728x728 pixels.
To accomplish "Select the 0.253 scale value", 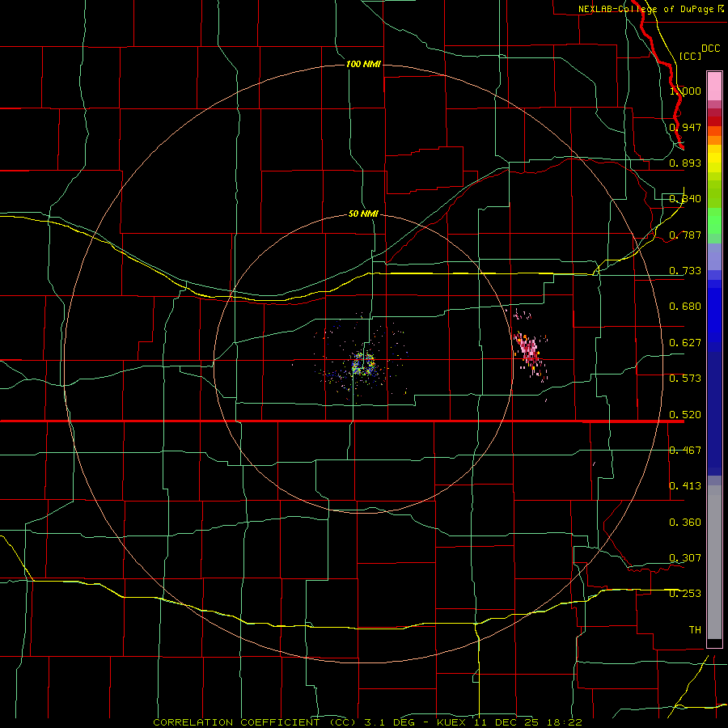I will (685, 594).
